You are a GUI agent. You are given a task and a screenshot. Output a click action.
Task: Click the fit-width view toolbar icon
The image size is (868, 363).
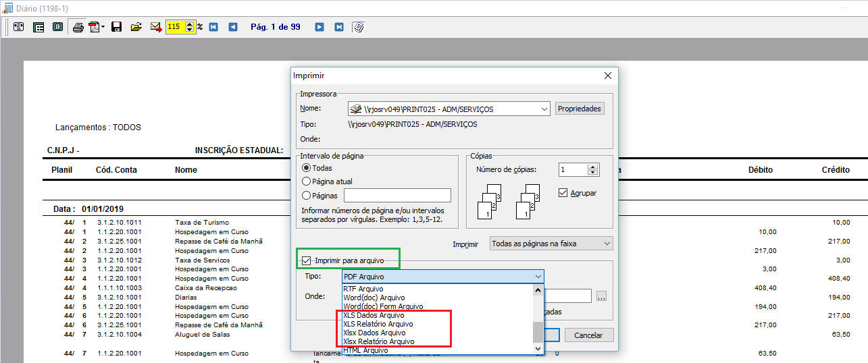pos(18,27)
